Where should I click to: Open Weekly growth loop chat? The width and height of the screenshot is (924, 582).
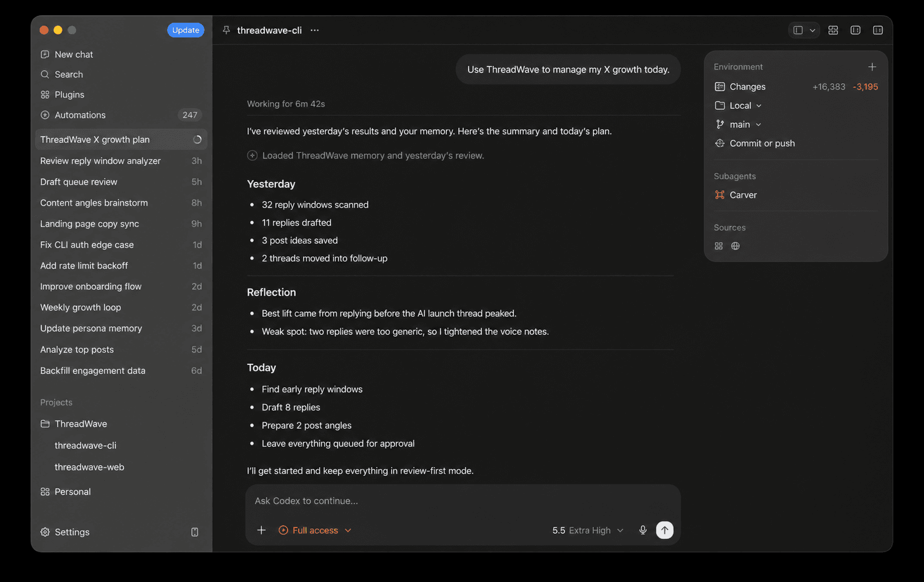[x=121, y=308]
